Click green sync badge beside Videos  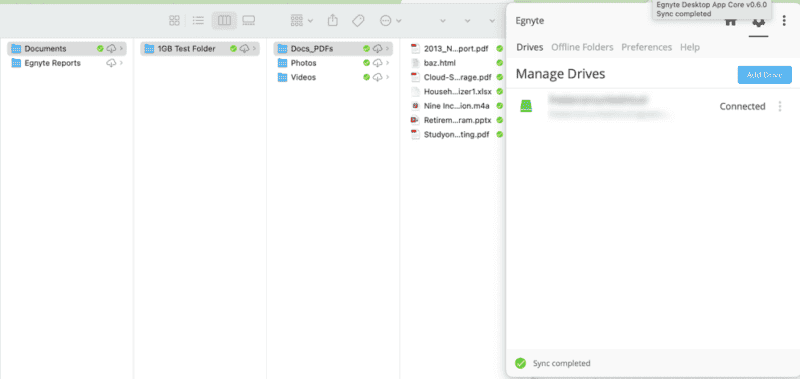pos(366,78)
